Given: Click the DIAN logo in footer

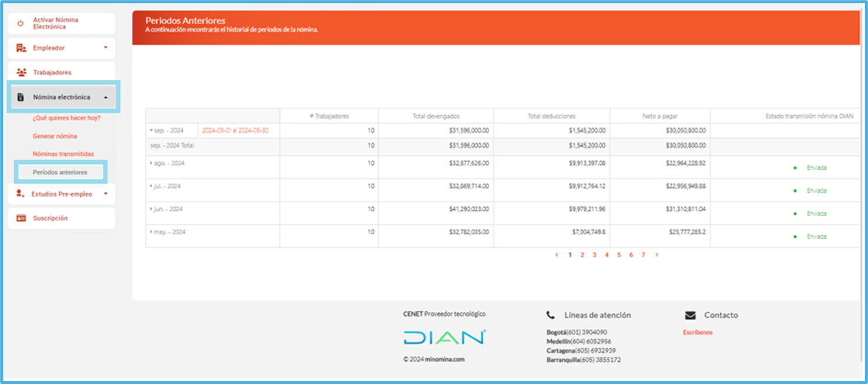Looking at the screenshot, I should tap(444, 337).
